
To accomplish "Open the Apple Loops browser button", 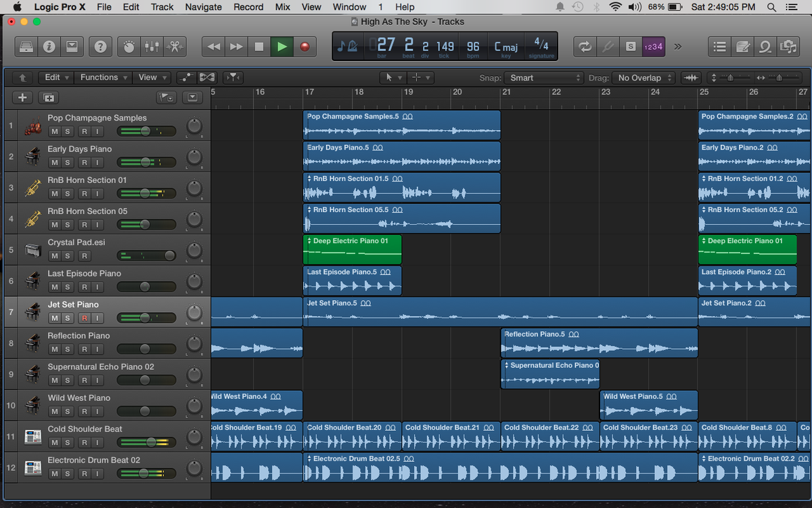I will [x=765, y=47].
